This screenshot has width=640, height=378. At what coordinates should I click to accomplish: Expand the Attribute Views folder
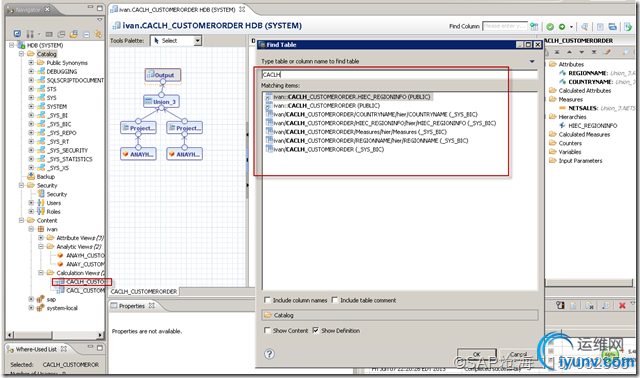click(x=41, y=238)
